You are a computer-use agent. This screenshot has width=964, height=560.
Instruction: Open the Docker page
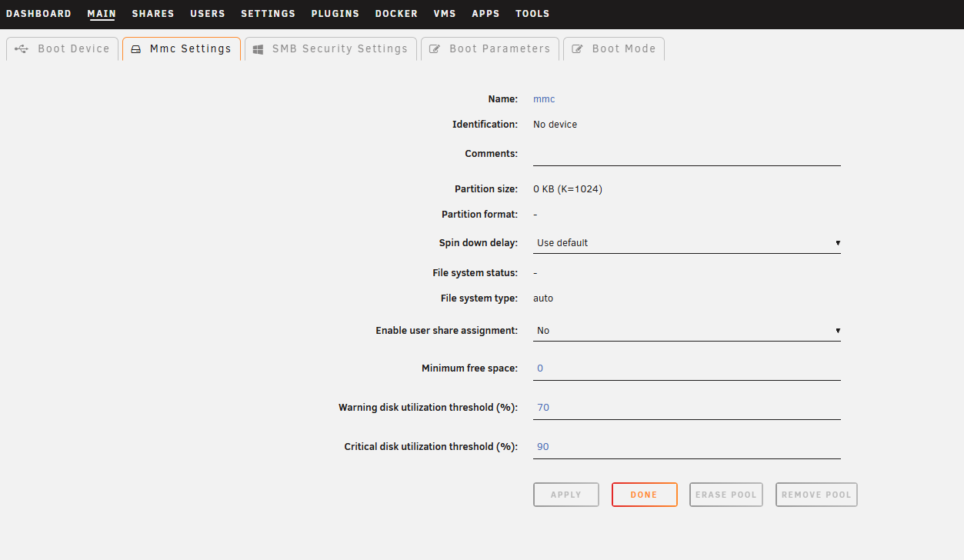coord(396,14)
